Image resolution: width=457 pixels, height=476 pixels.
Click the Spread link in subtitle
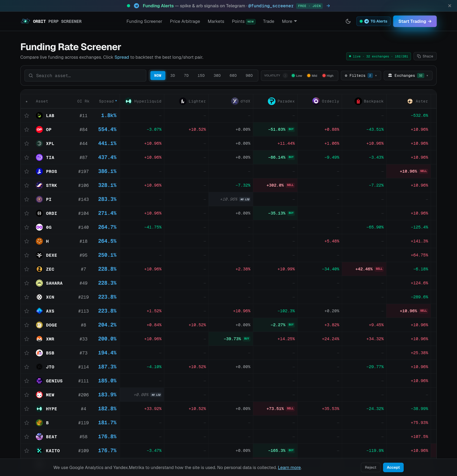click(x=122, y=57)
